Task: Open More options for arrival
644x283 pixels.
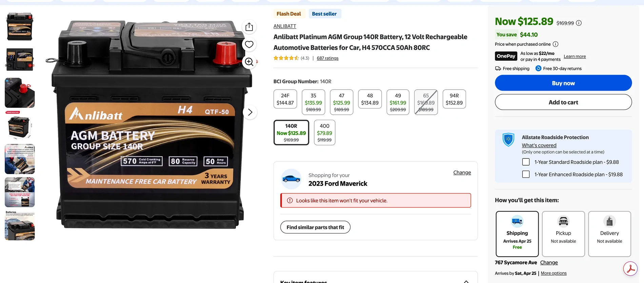Action: click(x=554, y=273)
